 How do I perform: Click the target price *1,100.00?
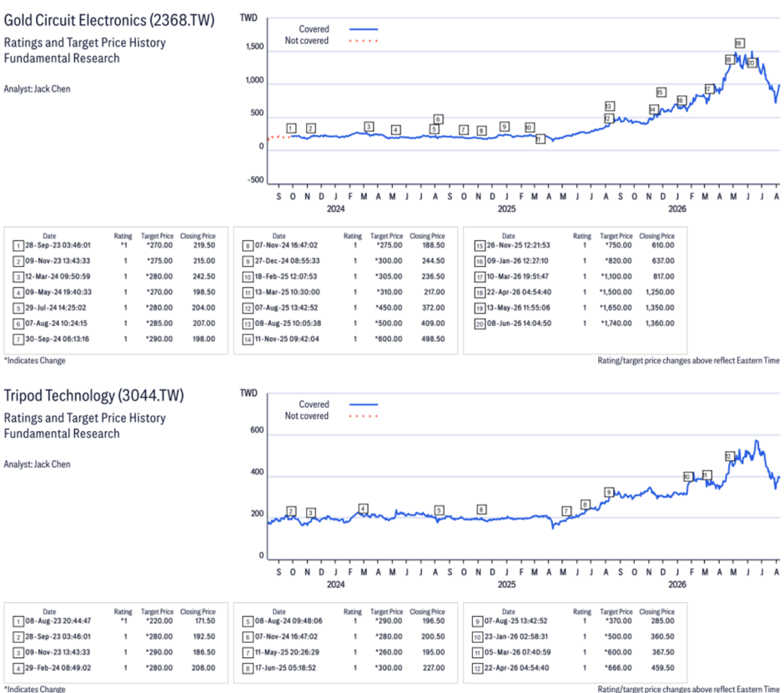[616, 277]
